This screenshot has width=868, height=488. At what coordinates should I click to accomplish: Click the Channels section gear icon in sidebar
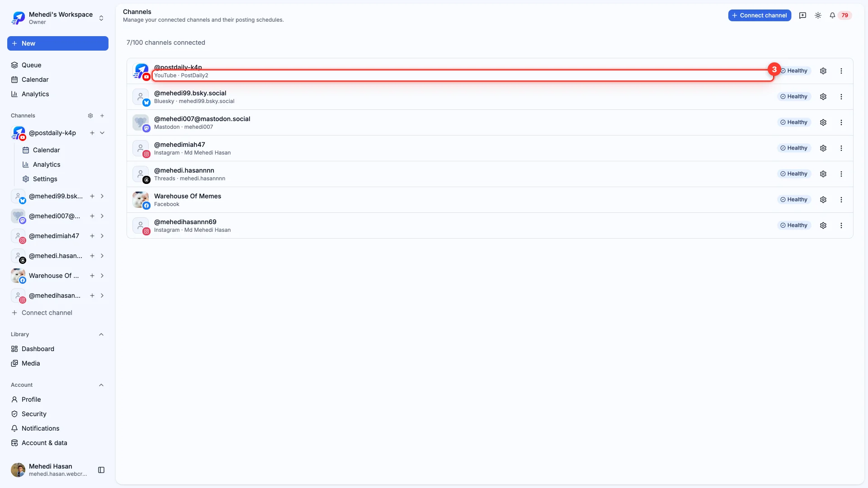[90, 116]
